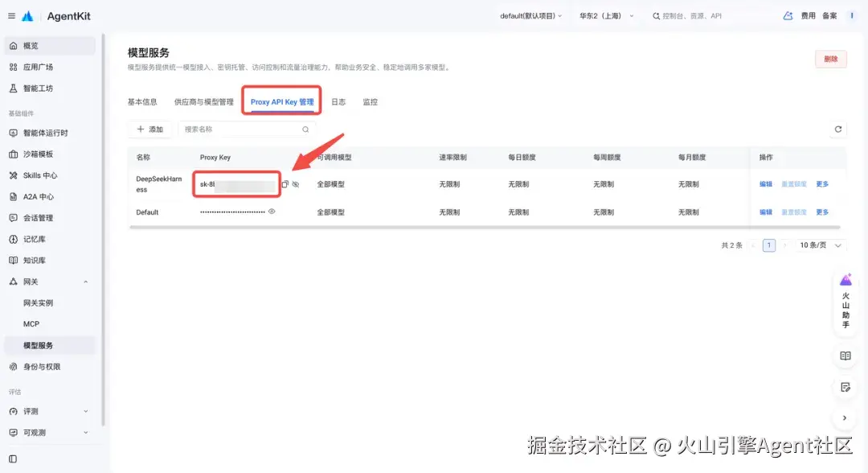Switch to the 日志 tab
Screen dimensions: 868x473
[x=338, y=102]
